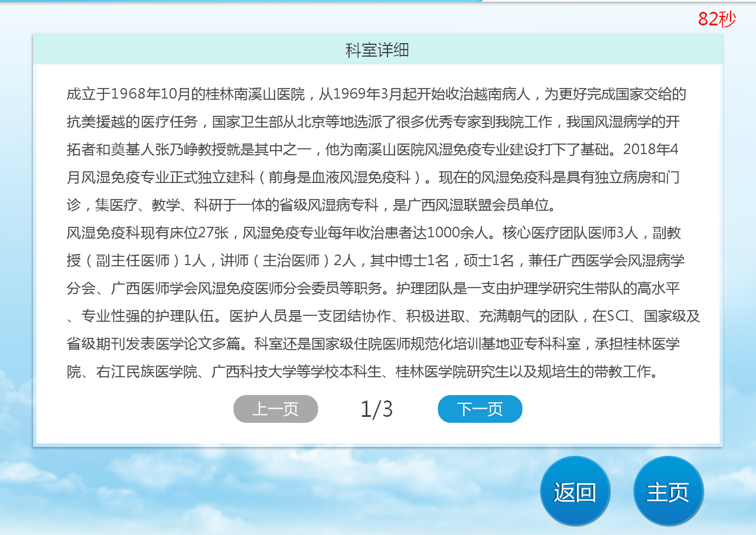Select the 科室详细 title header
Image resolution: width=756 pixels, height=535 pixels.
tap(377, 50)
